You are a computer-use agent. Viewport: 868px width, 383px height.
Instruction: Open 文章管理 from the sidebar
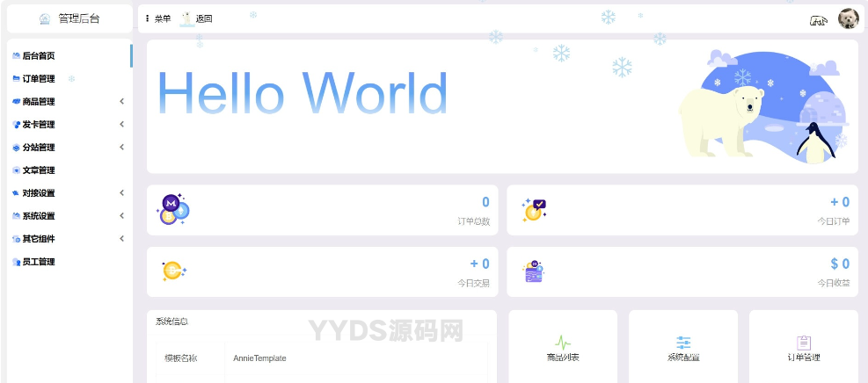click(x=38, y=170)
